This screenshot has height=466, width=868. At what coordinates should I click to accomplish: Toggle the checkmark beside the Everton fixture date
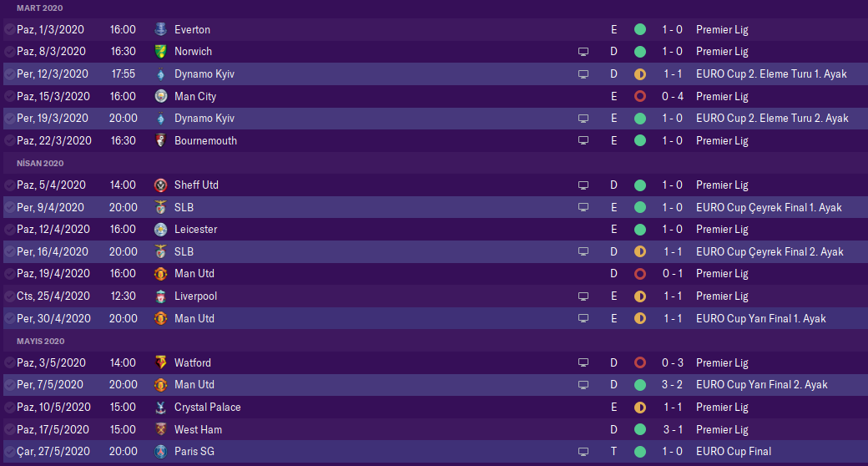(9, 29)
